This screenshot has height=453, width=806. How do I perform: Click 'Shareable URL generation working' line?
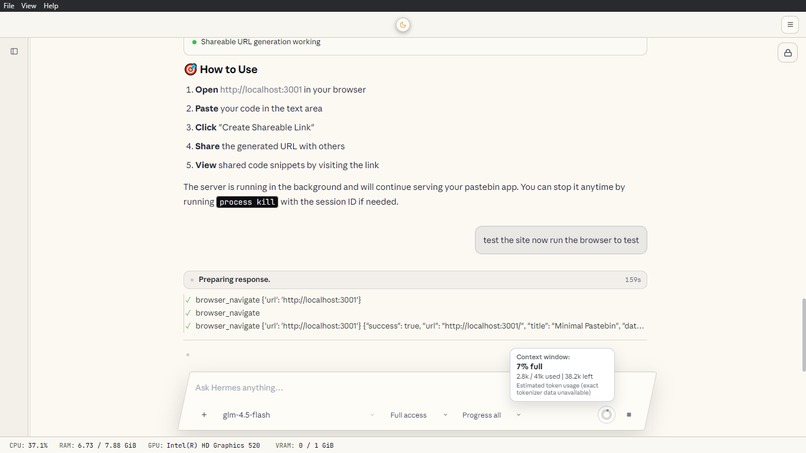coord(260,42)
